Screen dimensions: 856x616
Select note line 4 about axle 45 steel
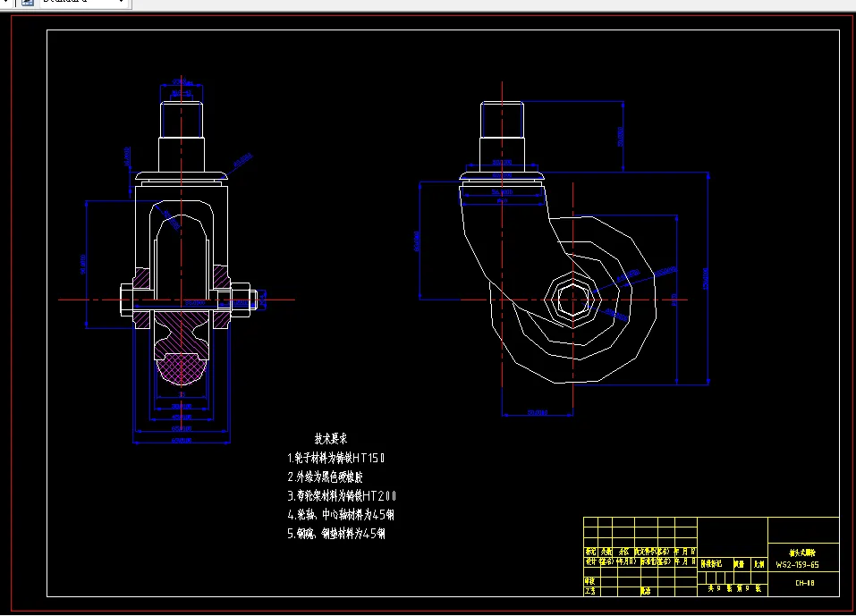tap(341, 514)
